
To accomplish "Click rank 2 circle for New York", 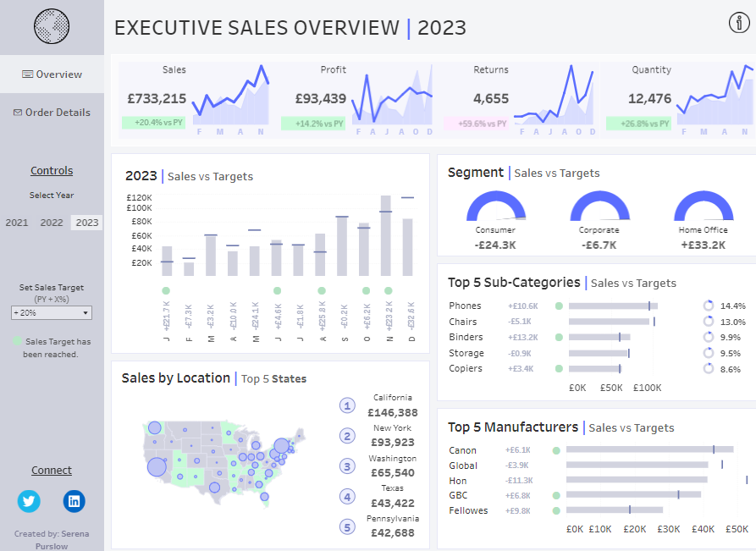I will click(347, 436).
